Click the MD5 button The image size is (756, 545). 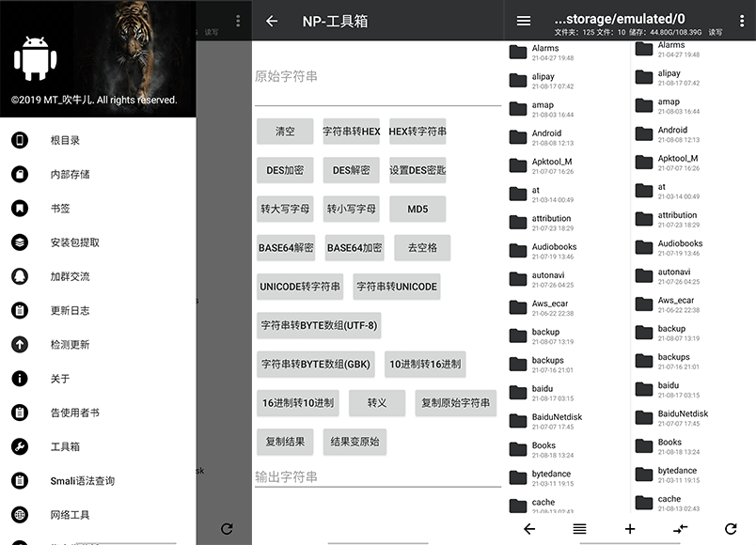(x=417, y=210)
